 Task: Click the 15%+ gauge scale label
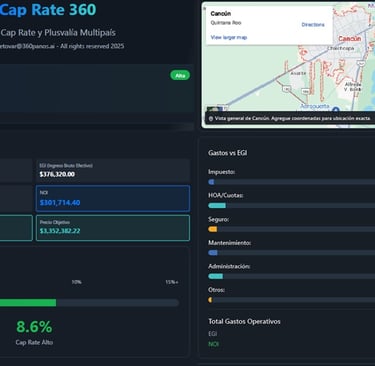coord(172,282)
